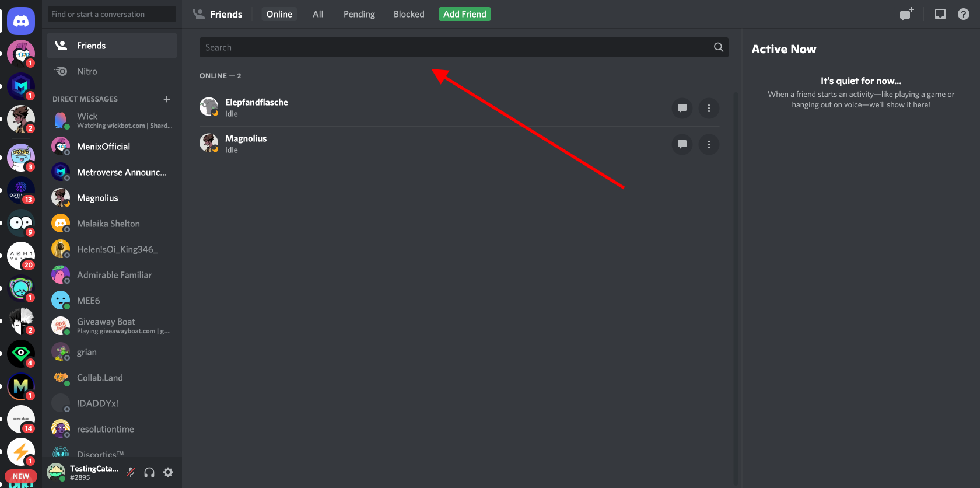The height and width of the screenshot is (488, 980).
Task: Open Nitro page
Action: [112, 71]
